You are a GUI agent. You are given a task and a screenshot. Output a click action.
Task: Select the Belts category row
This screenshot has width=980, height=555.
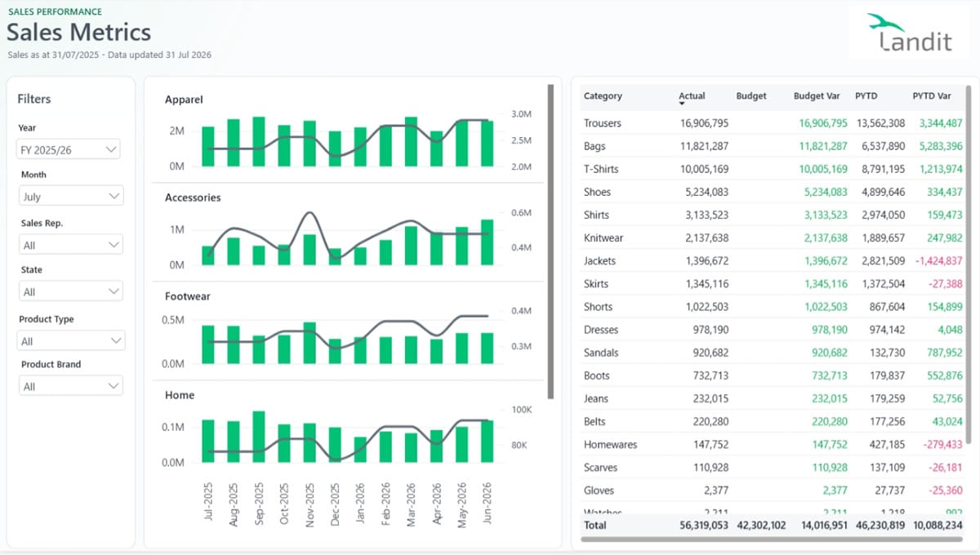click(773, 421)
